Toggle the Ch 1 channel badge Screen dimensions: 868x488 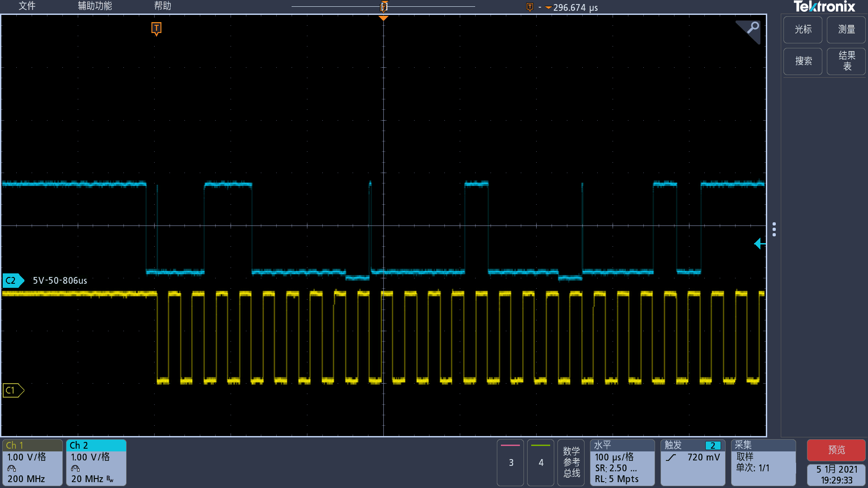(32, 463)
